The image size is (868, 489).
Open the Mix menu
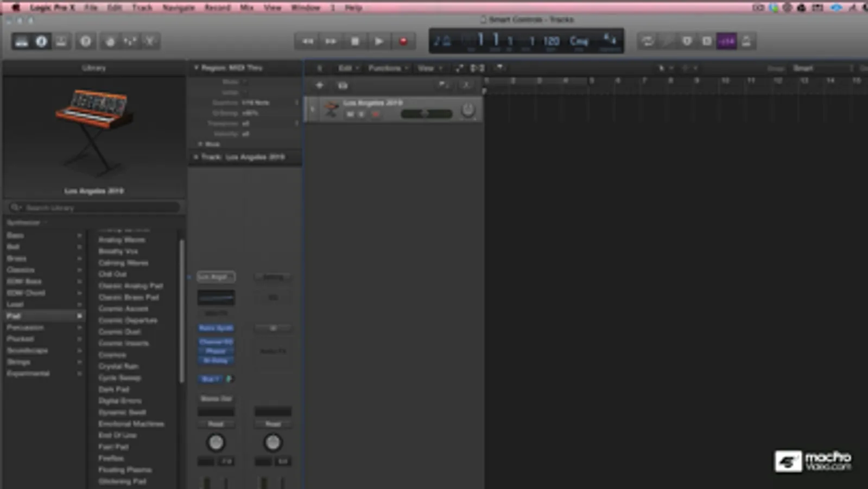point(246,8)
